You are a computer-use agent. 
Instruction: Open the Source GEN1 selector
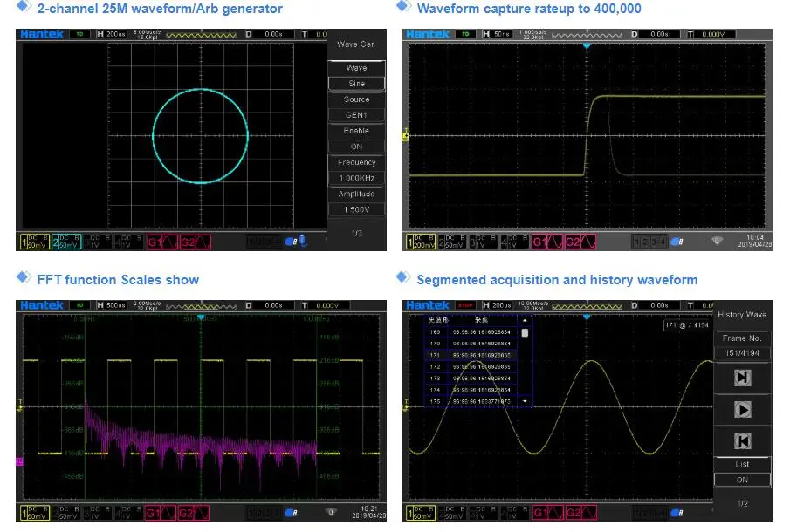click(x=356, y=115)
